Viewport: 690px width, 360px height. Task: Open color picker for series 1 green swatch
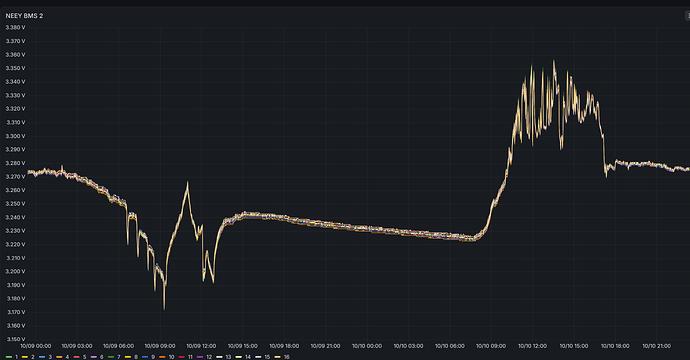pos(9,357)
